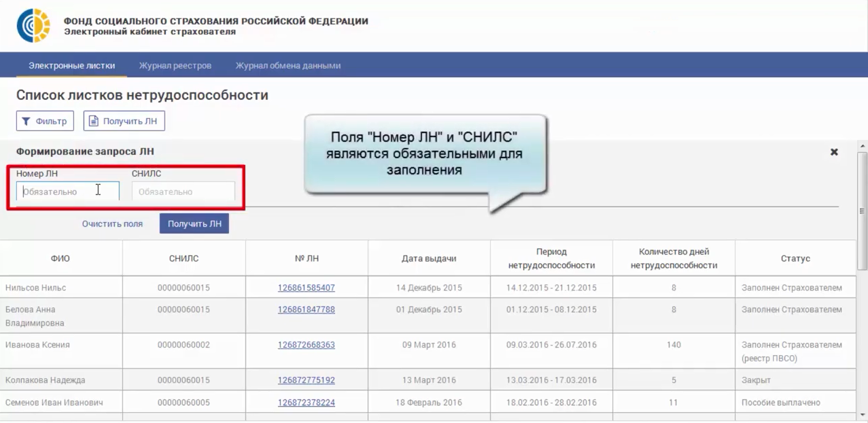
Task: Open sick leave number 126861847788
Action: pyautogui.click(x=306, y=310)
